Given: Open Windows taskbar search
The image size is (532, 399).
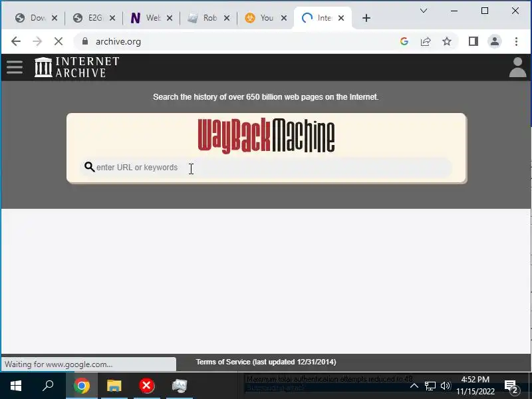Looking at the screenshot, I should pyautogui.click(x=48, y=386).
